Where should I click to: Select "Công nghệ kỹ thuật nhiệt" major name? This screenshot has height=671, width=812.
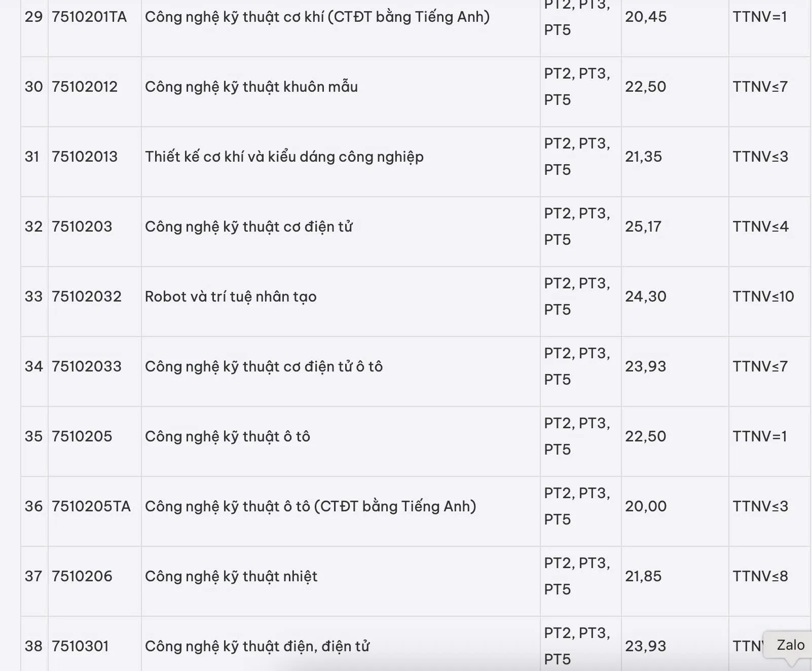tap(231, 577)
